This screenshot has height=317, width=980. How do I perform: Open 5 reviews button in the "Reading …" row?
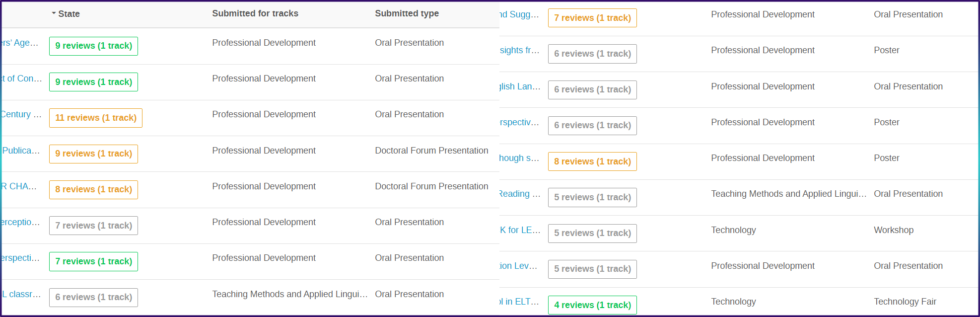tap(592, 197)
